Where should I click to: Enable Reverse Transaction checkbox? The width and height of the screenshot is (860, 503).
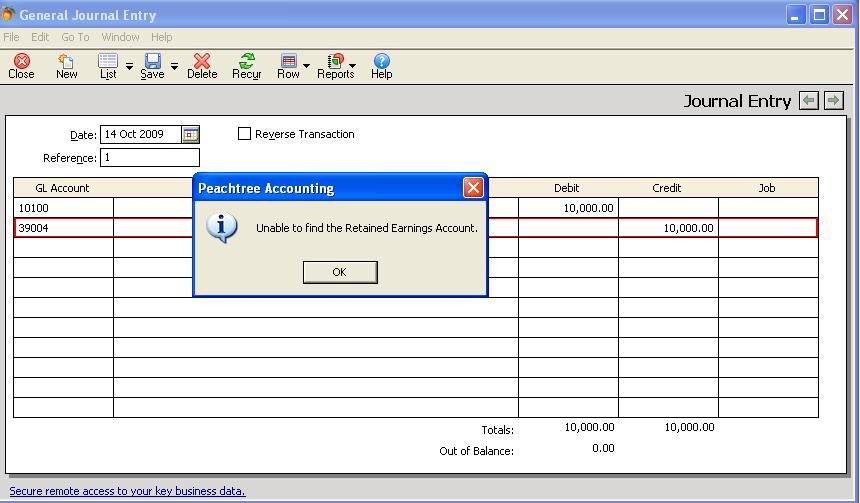tap(244, 134)
